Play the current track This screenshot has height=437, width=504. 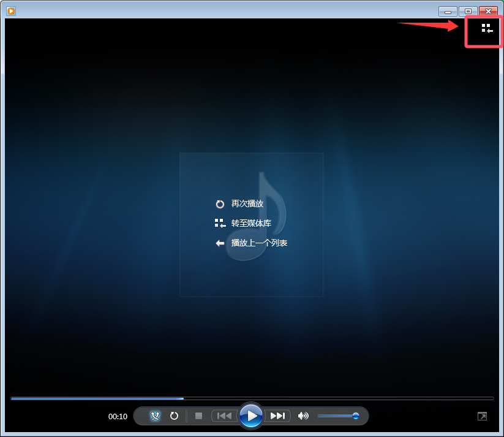click(x=251, y=416)
